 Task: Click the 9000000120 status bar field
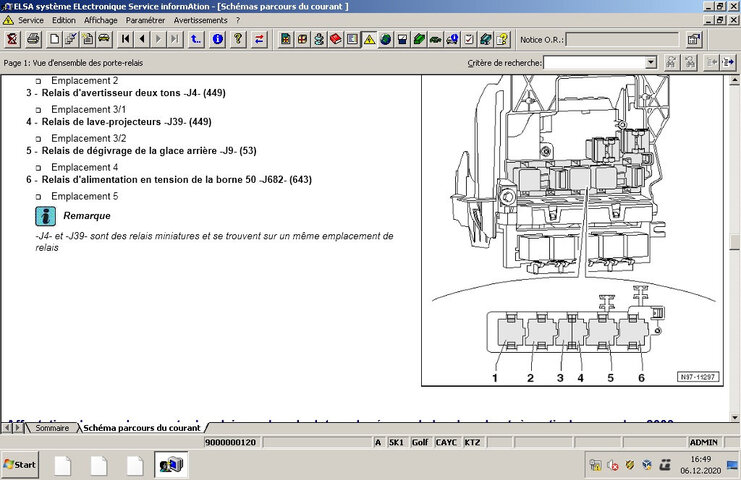coord(232,442)
